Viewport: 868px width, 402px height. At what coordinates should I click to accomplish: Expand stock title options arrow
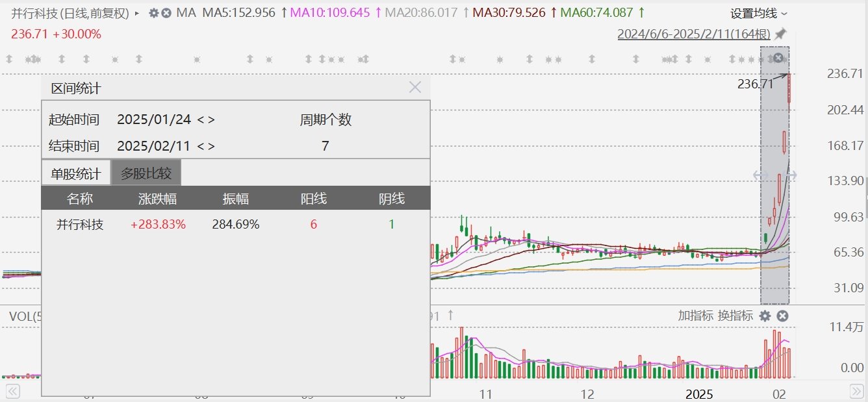tap(137, 12)
